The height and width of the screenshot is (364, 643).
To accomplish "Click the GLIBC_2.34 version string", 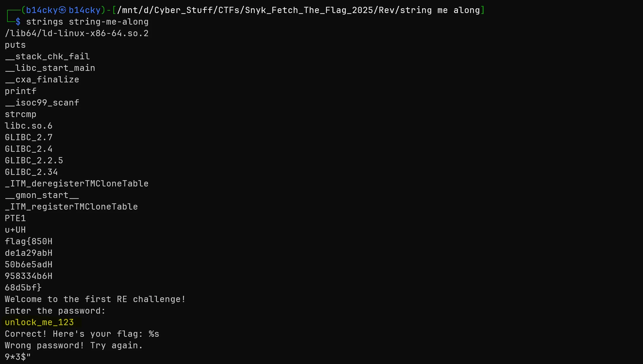I will click(x=31, y=172).
